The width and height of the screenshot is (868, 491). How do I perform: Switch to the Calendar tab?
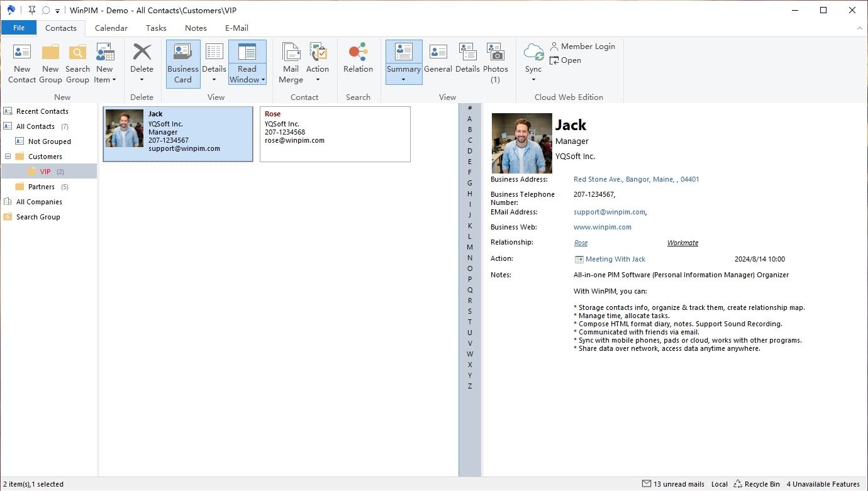point(111,28)
